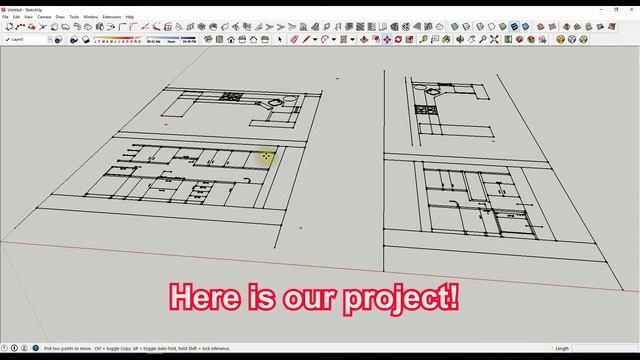Toggle the shadows display button

(x=74, y=40)
